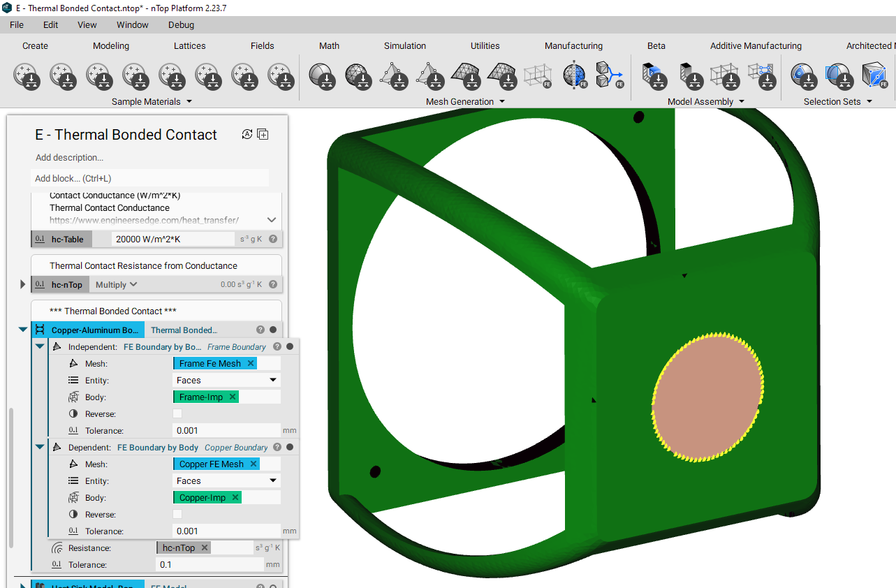Click the first Sample Materials import icon
The image size is (896, 588).
click(x=26, y=75)
